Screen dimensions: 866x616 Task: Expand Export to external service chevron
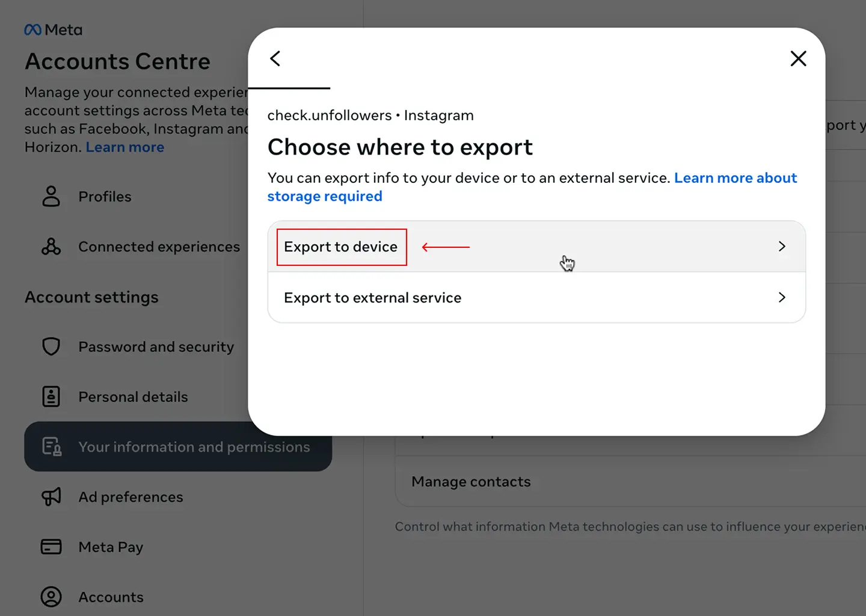point(782,298)
